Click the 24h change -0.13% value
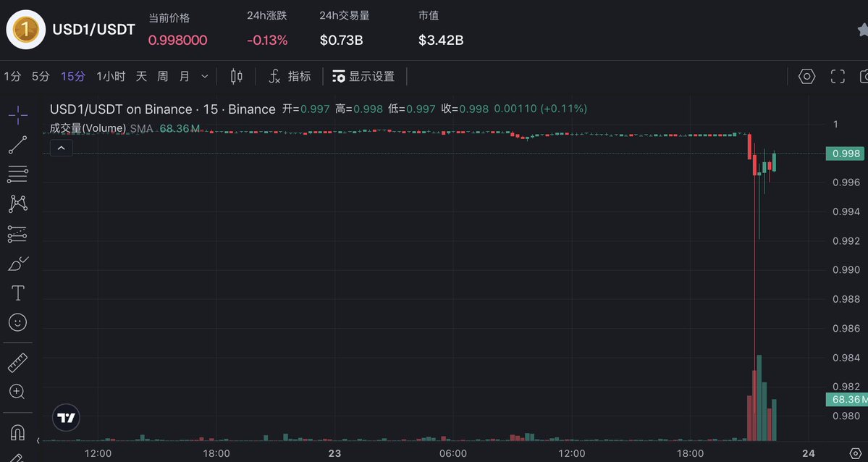Image resolution: width=868 pixels, height=462 pixels. (267, 40)
